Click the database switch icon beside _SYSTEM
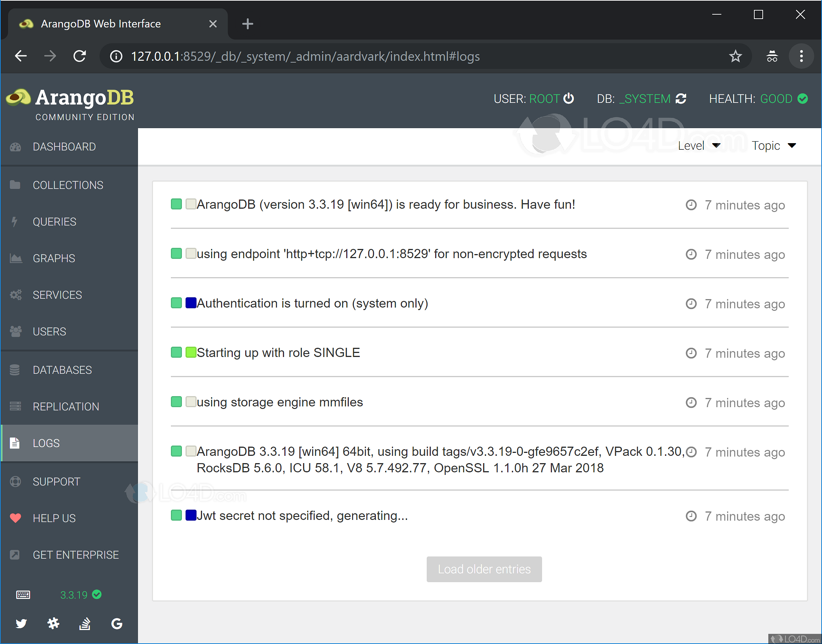The width and height of the screenshot is (822, 644). (x=681, y=98)
